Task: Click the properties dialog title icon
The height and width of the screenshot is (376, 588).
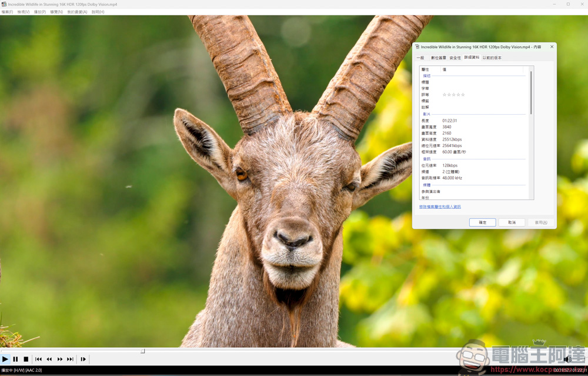Action: (417, 47)
